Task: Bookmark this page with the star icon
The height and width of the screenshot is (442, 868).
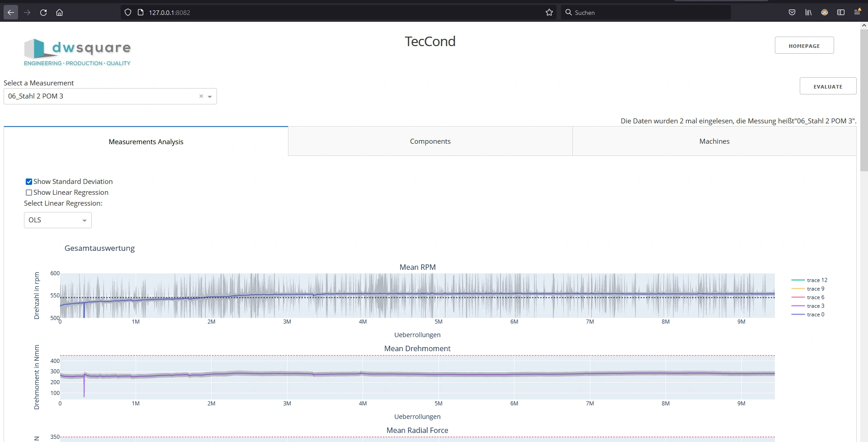Action: coord(549,13)
